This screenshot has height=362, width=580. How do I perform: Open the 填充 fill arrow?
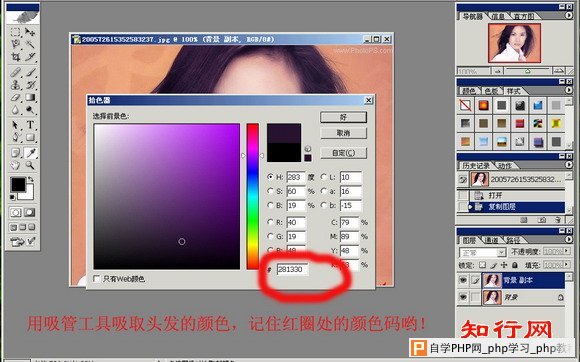click(x=566, y=265)
